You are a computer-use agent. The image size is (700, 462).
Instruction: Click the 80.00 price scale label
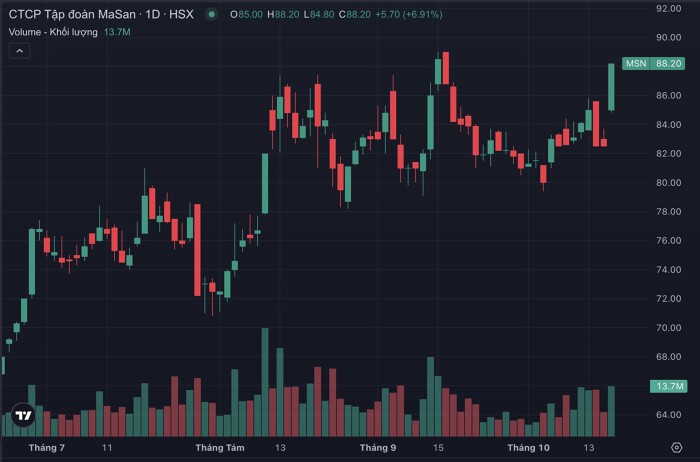click(x=667, y=182)
